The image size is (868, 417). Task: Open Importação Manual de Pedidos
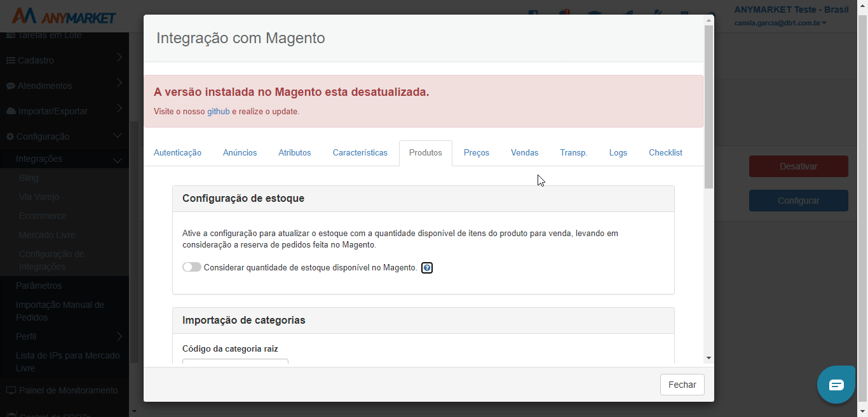tap(60, 311)
